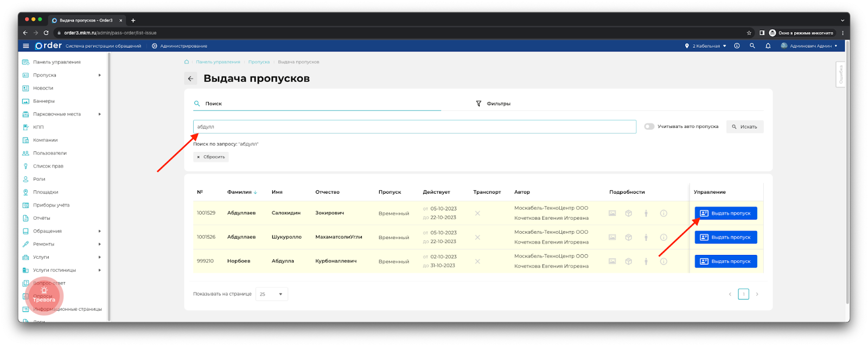Open the 2 Кабельная location dropdown
This screenshot has height=346, width=868.
[705, 46]
